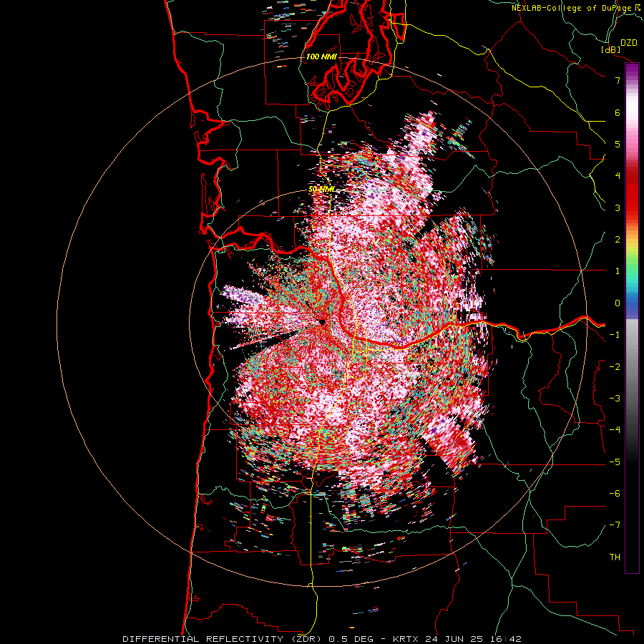Click the -6 value on the color scale

coord(615,494)
